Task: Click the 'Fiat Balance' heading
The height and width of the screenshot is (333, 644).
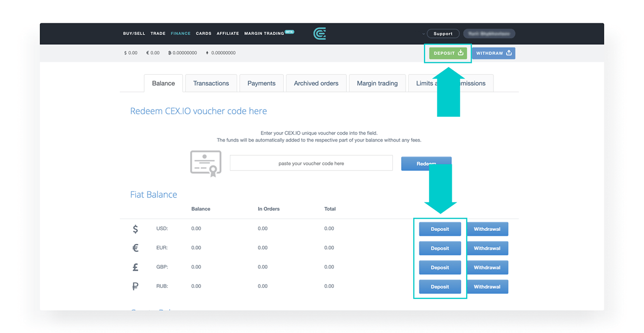Action: tap(154, 194)
